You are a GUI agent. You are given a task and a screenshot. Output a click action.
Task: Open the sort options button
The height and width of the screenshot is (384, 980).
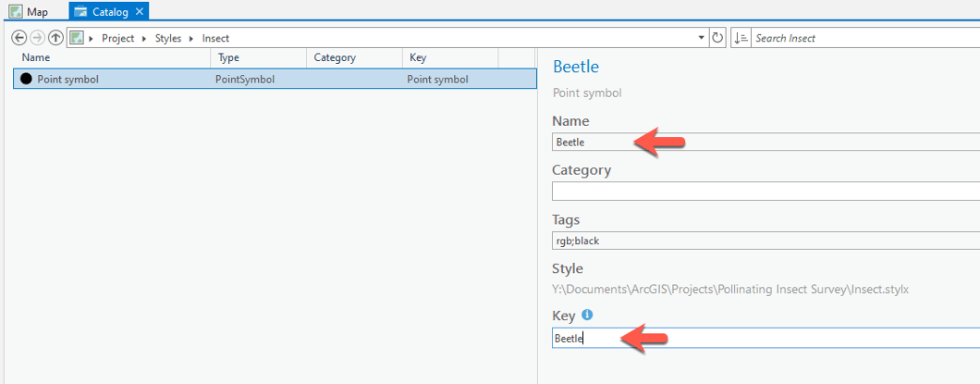(x=741, y=38)
